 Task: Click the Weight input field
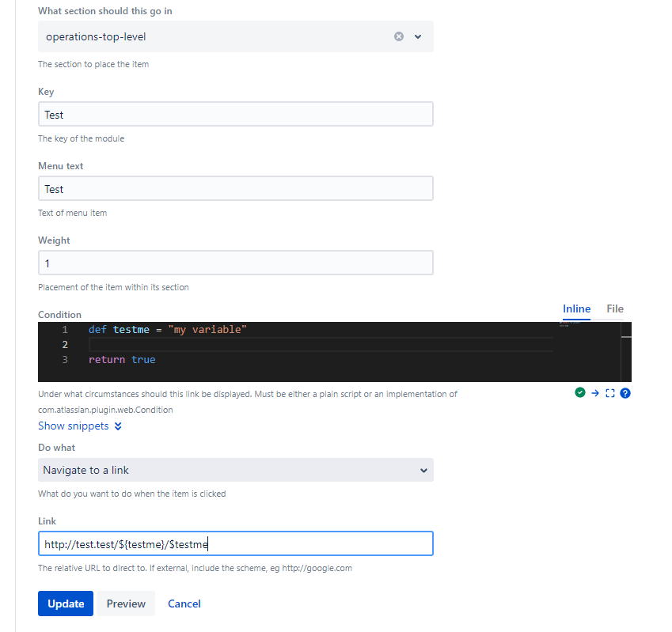pyautogui.click(x=236, y=263)
